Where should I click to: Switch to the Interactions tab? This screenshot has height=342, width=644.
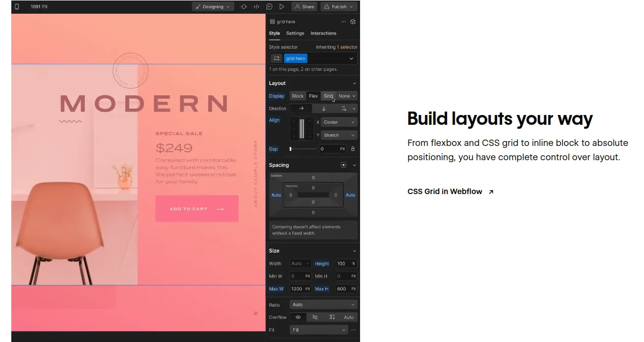coord(323,33)
